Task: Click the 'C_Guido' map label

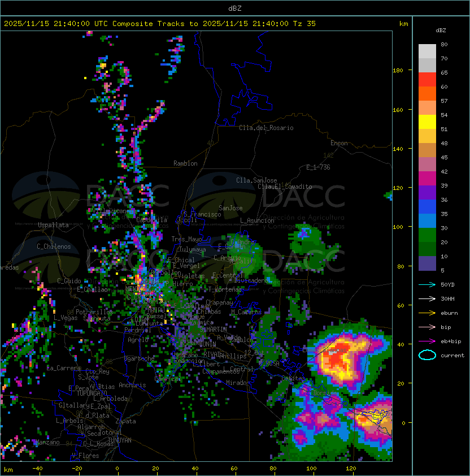Action: pos(69,281)
